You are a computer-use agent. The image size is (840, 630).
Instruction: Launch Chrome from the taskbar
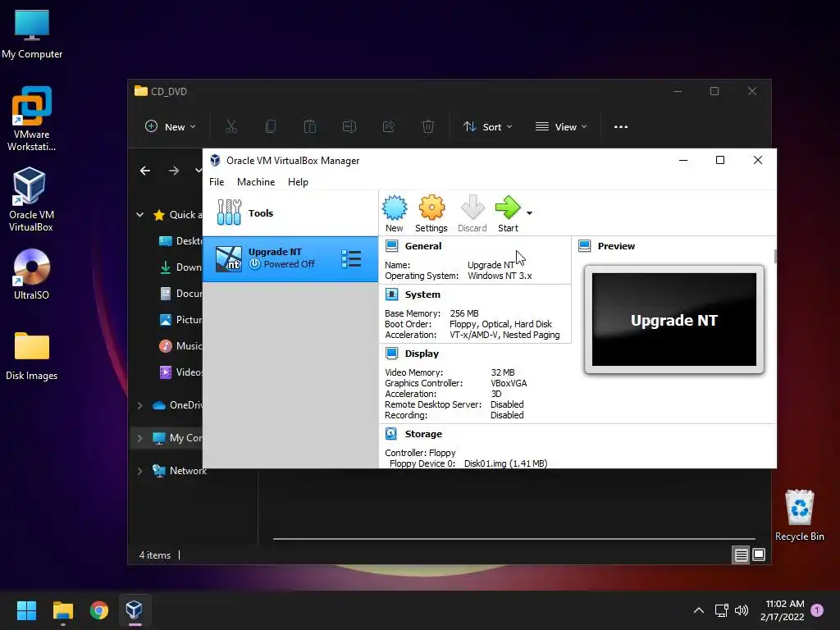(x=98, y=610)
